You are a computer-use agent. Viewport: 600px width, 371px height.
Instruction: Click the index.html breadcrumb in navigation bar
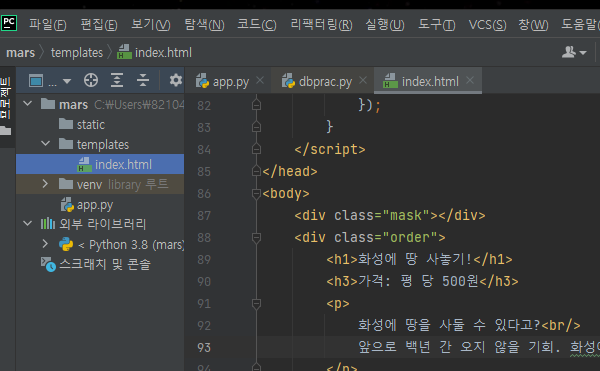(155, 52)
